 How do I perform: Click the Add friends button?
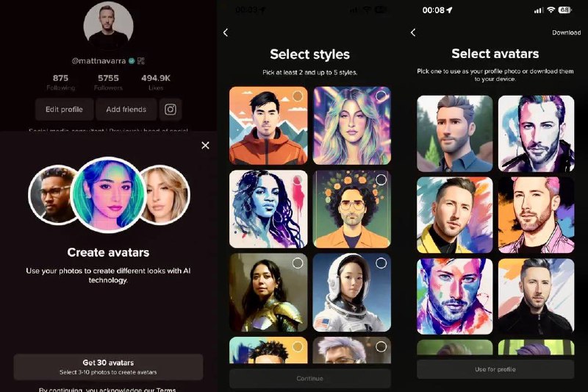[x=126, y=110]
